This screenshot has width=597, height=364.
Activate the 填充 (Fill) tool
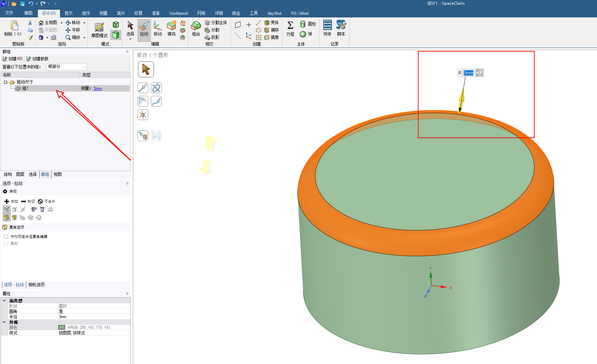point(171,29)
